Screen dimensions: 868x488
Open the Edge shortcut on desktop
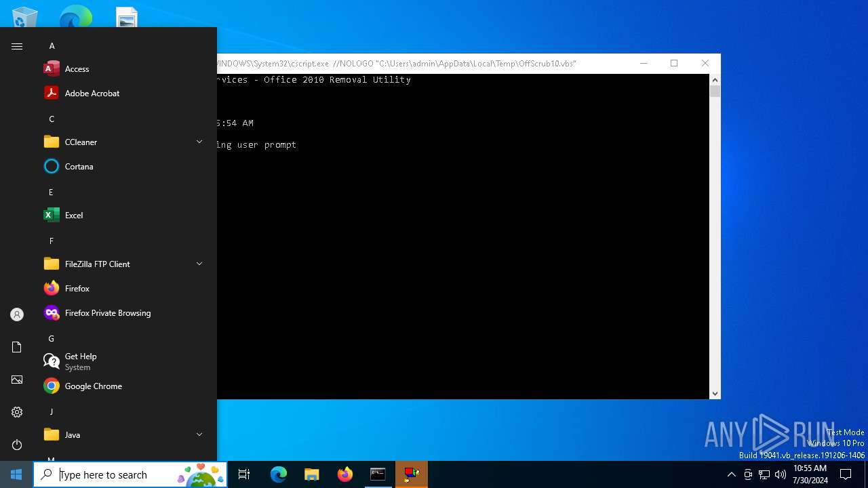(x=75, y=17)
